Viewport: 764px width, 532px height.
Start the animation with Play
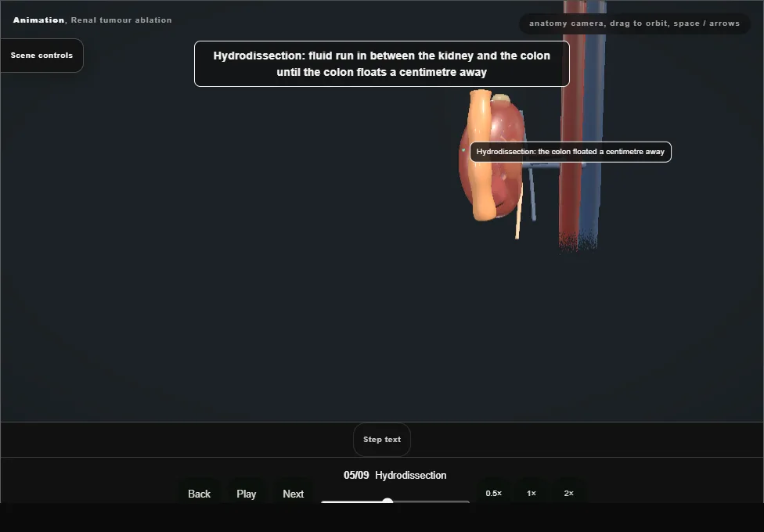(247, 494)
